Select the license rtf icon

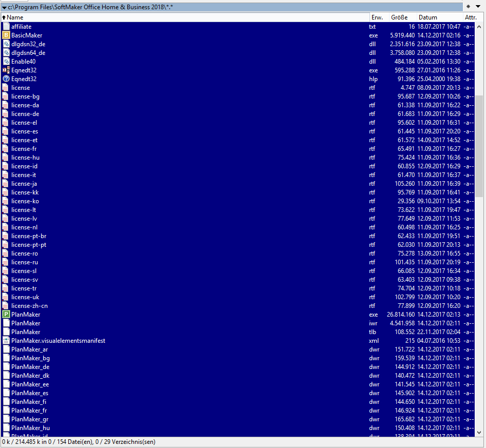[x=6, y=88]
